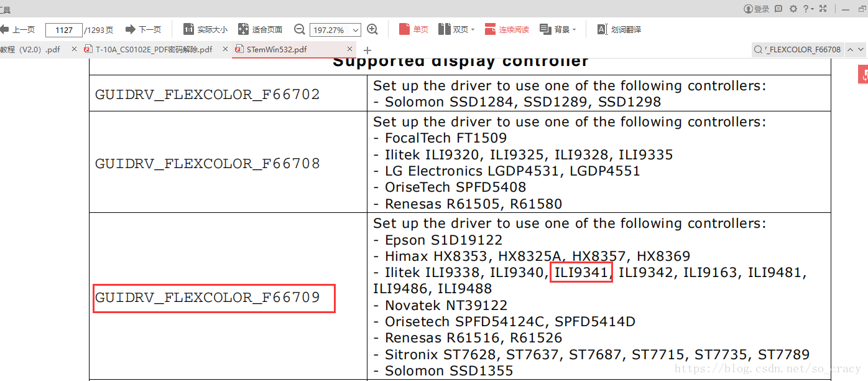Restore down the PDF reader window
This screenshot has width=868, height=381.
(x=863, y=9)
